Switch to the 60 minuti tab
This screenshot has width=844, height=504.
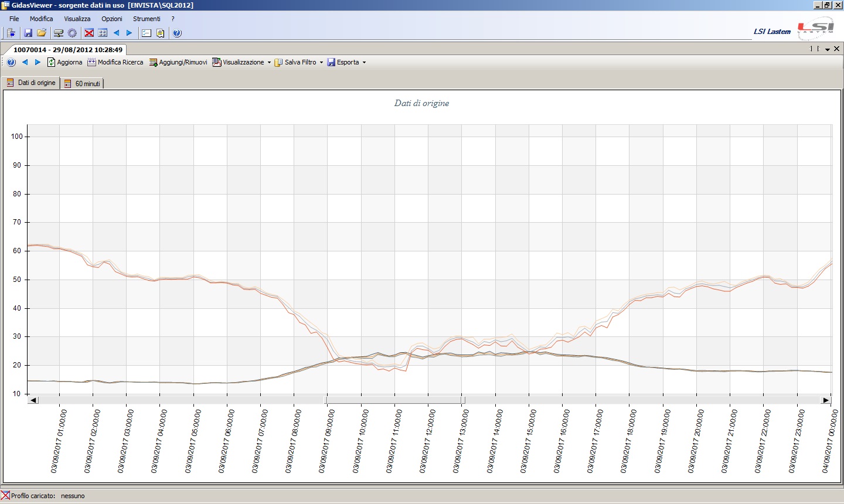tap(82, 83)
